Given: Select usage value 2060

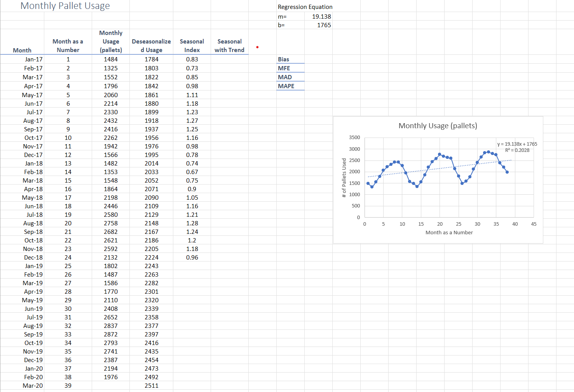Looking at the screenshot, I should coord(111,95).
